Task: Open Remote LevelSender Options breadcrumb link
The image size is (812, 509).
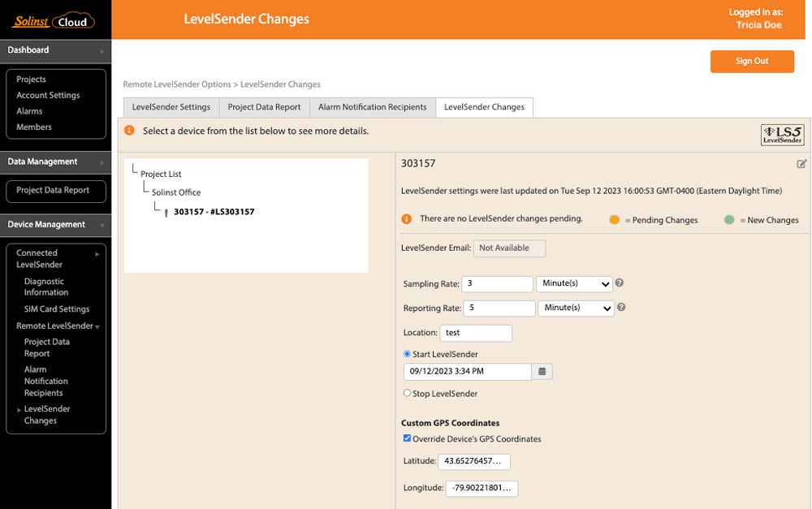Action: click(x=176, y=84)
